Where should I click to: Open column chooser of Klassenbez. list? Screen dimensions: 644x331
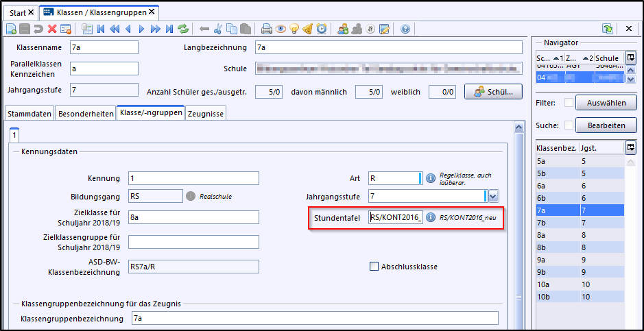point(630,147)
